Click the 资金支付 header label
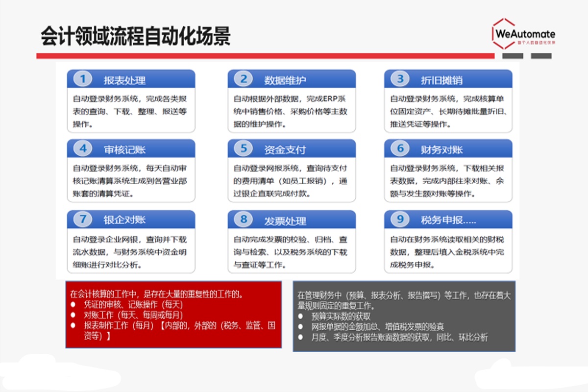This screenshot has width=588, height=392. click(x=285, y=150)
